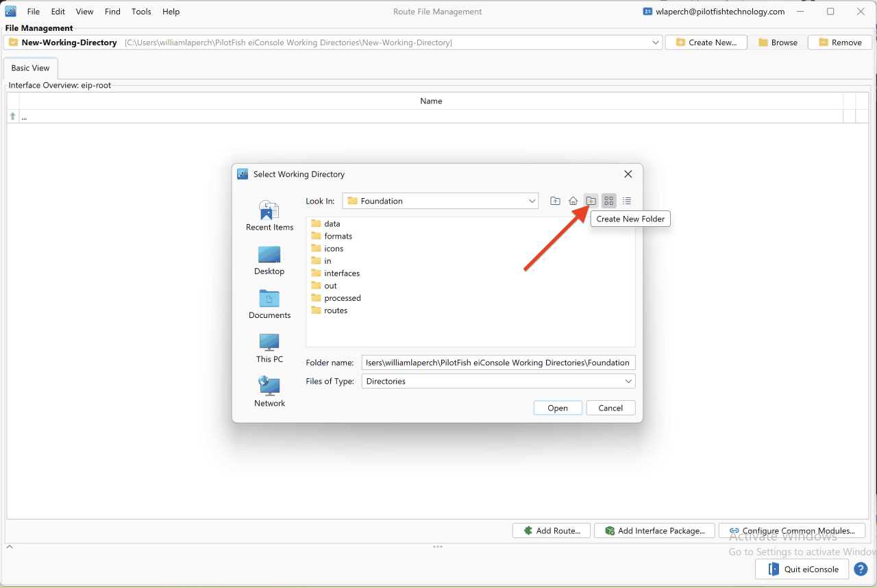Select the interfaces folder

click(x=335, y=273)
